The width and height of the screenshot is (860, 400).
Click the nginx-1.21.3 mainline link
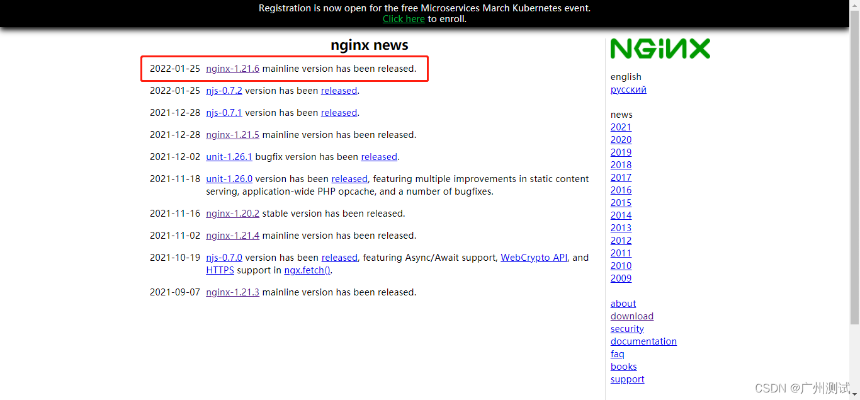(x=232, y=292)
